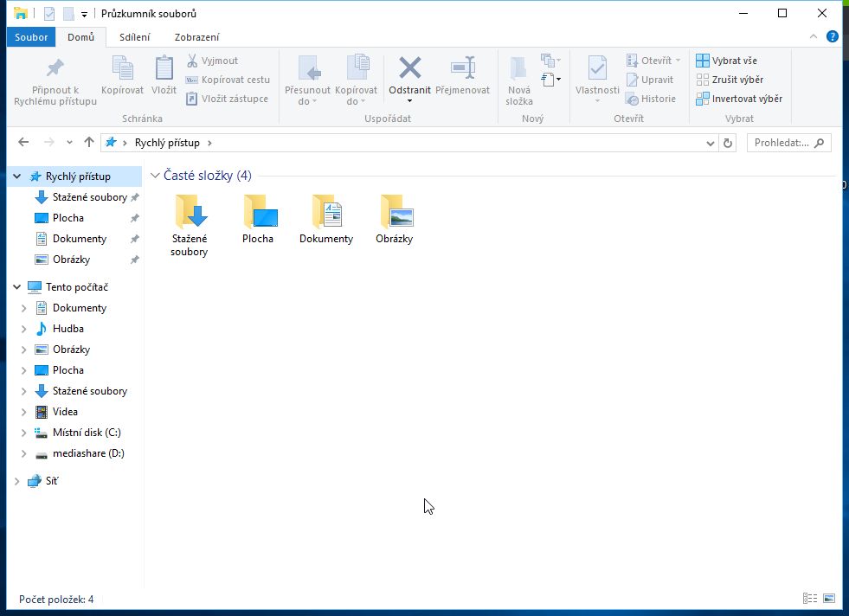The image size is (849, 616).
Task: Select Hudba in navigation tree
Action: [68, 329]
